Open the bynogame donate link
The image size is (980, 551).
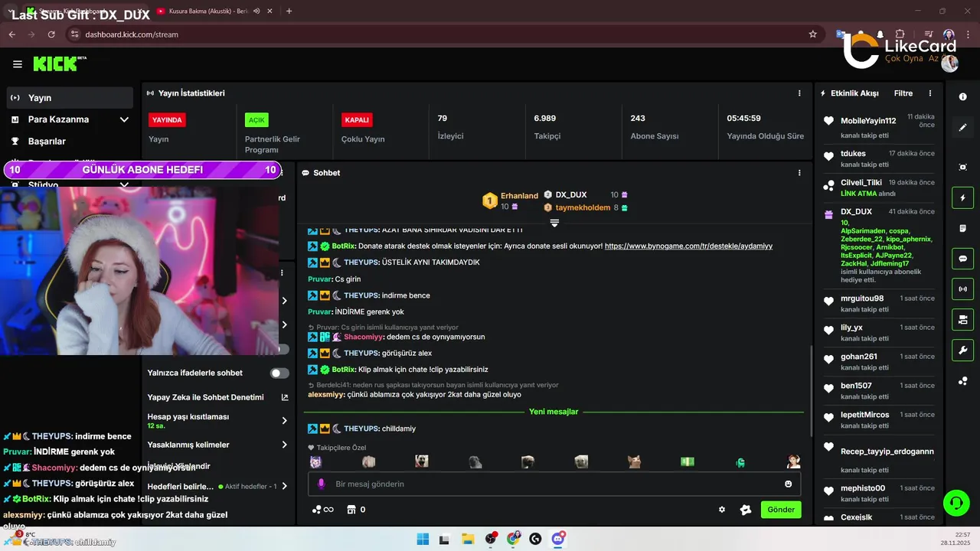click(x=688, y=246)
